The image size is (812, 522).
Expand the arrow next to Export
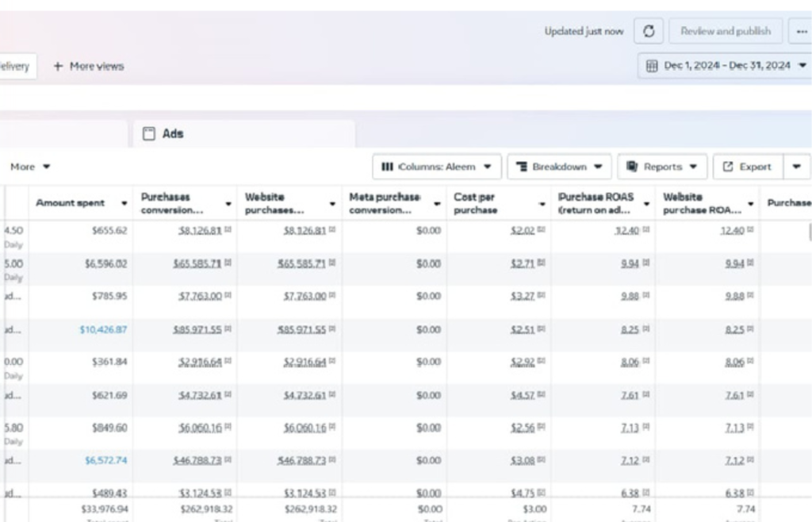point(796,167)
